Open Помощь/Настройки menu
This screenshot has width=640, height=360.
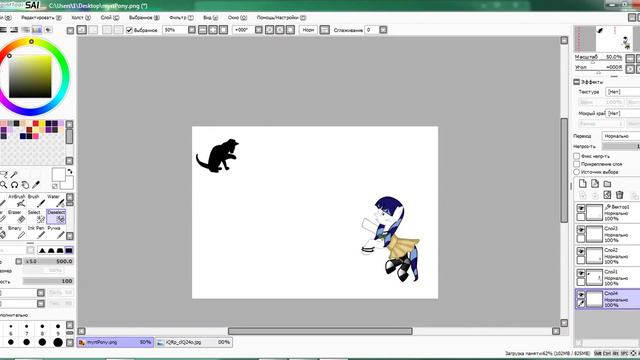coord(281,18)
